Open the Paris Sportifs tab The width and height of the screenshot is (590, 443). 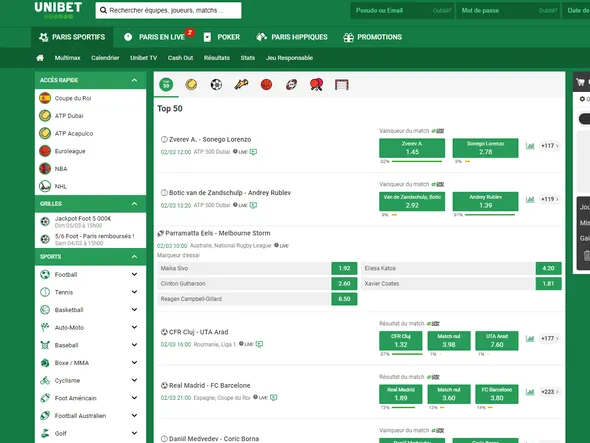tap(72, 37)
